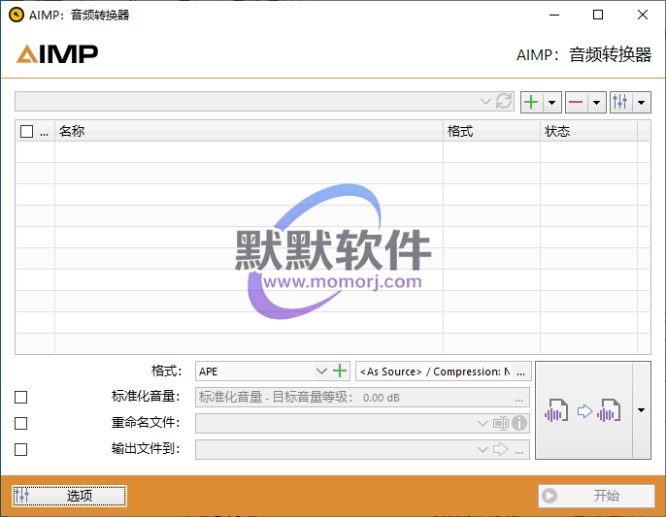Click the large audio convert icon button
The height and width of the screenshot is (517, 666).
(582, 411)
